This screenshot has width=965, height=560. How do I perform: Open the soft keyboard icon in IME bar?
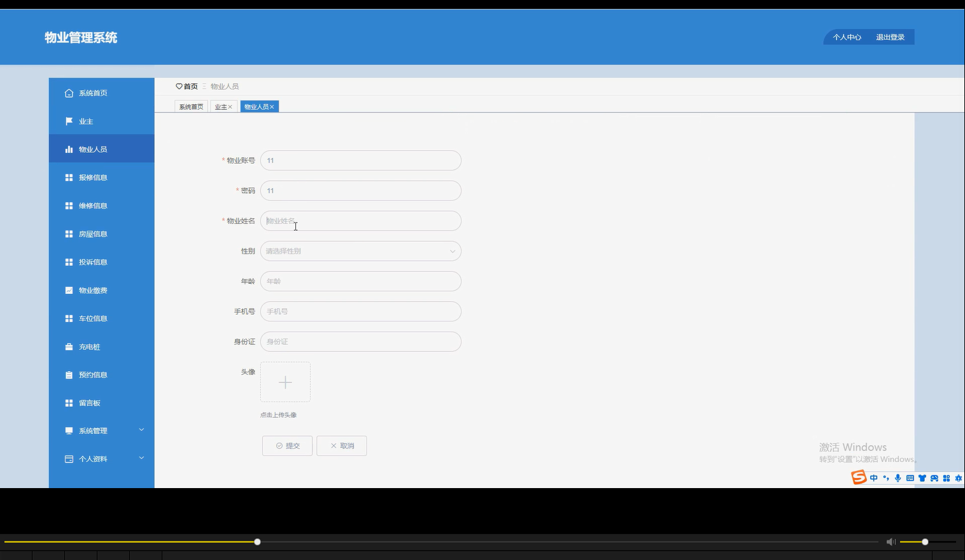910,478
